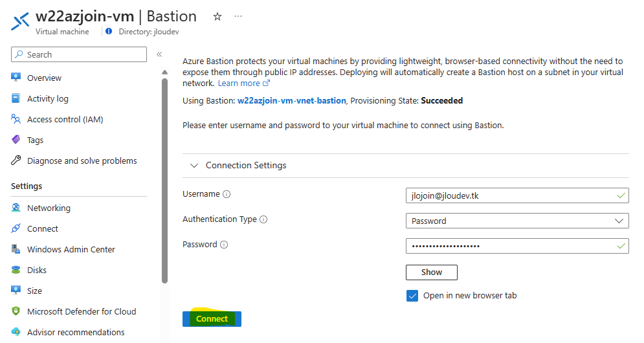Click the Access control people icon
This screenshot has height=343, width=644.
coord(16,119)
